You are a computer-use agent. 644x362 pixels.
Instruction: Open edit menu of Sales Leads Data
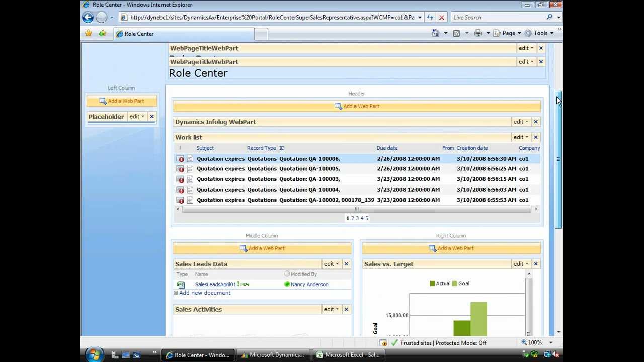(331, 264)
